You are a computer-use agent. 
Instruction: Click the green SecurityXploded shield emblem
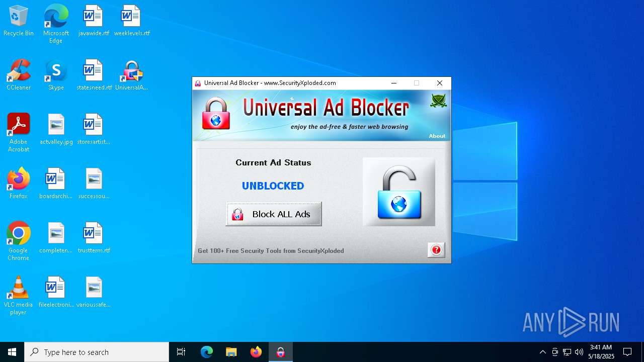pos(438,101)
